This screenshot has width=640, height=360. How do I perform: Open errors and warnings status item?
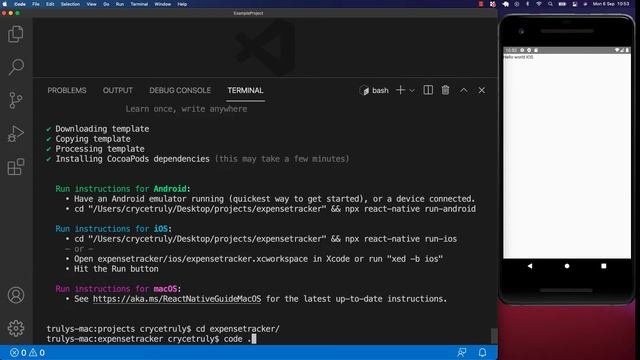click(x=27, y=352)
